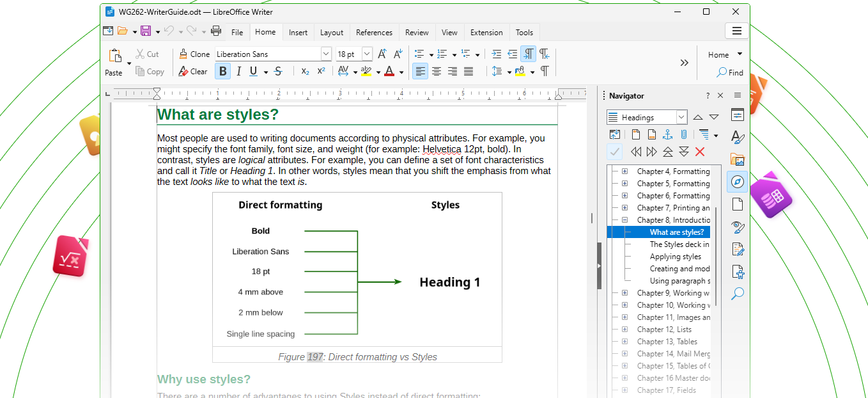Click the Decrease font size icon
Image resolution: width=868 pixels, height=398 pixels.
(398, 54)
